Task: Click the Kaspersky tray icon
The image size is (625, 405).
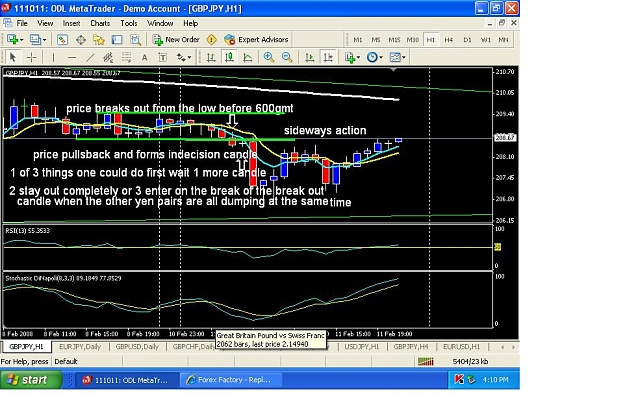Action: [x=459, y=379]
